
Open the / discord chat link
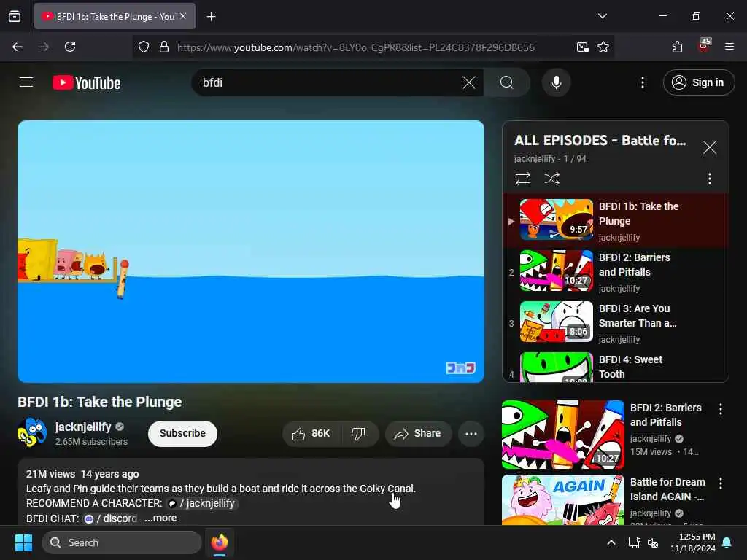pos(111,518)
